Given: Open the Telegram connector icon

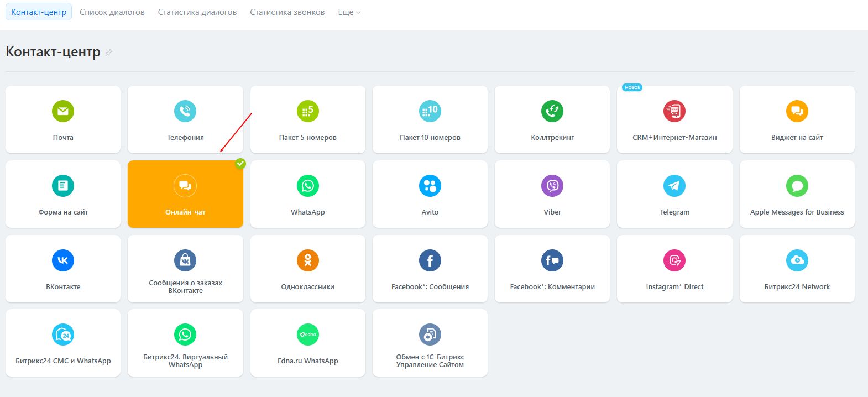Looking at the screenshot, I should (x=674, y=186).
